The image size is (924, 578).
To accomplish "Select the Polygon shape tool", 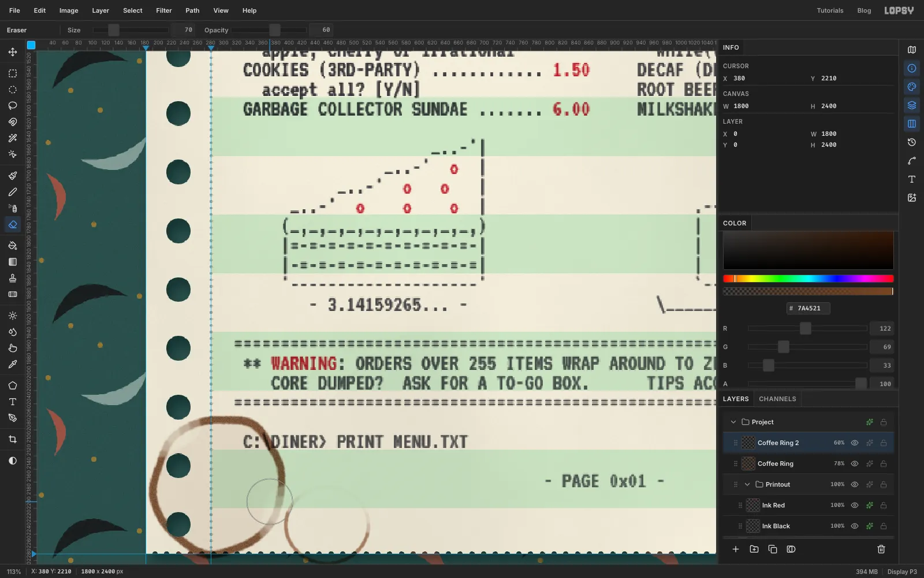I will click(13, 386).
